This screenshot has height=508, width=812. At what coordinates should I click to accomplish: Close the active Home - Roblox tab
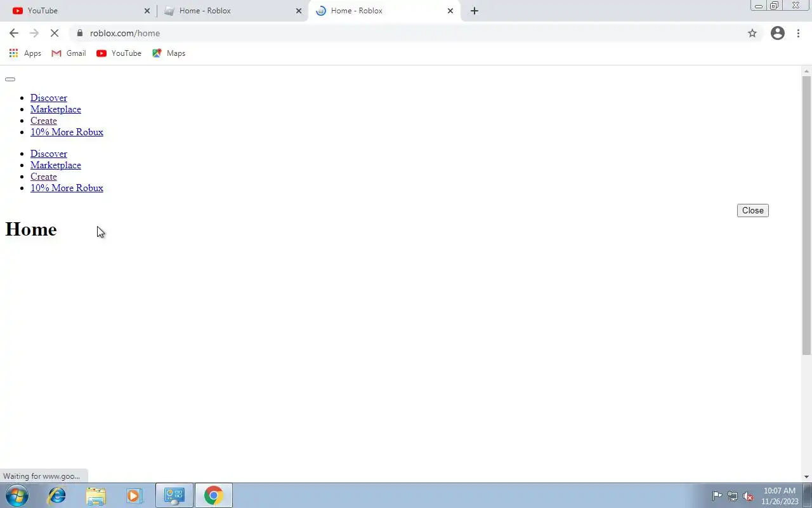450,11
